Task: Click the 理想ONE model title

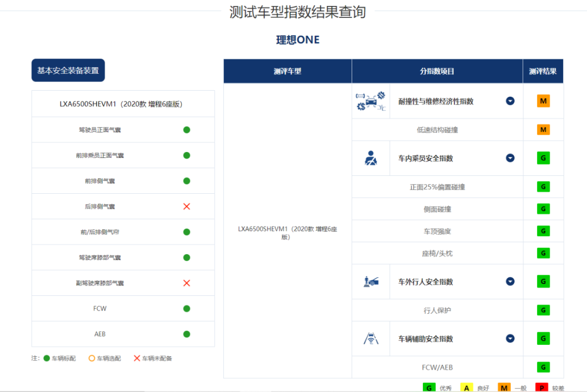Action: 298,40
